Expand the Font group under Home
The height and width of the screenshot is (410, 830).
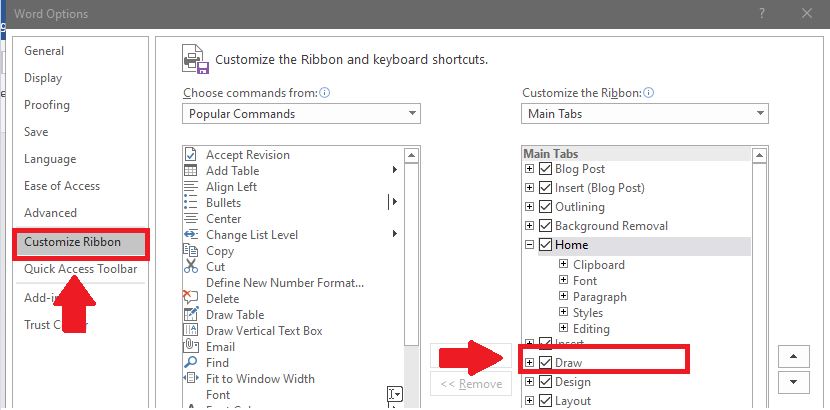pyautogui.click(x=563, y=280)
